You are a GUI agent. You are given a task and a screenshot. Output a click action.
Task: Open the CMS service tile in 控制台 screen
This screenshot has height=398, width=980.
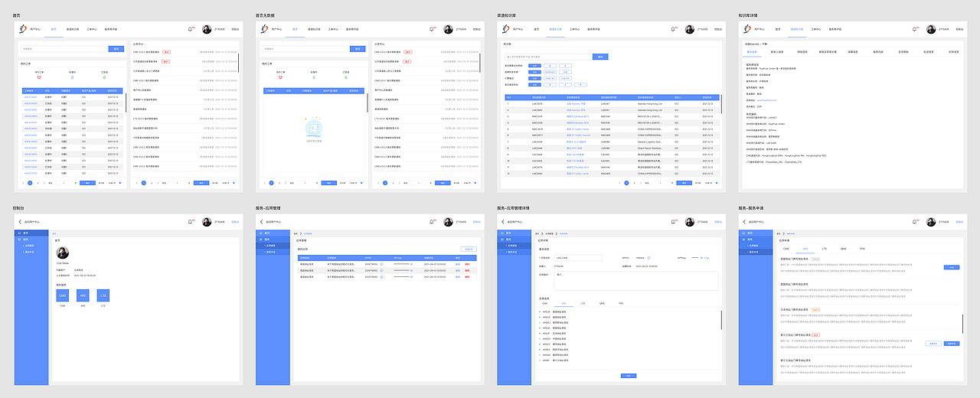pos(63,295)
